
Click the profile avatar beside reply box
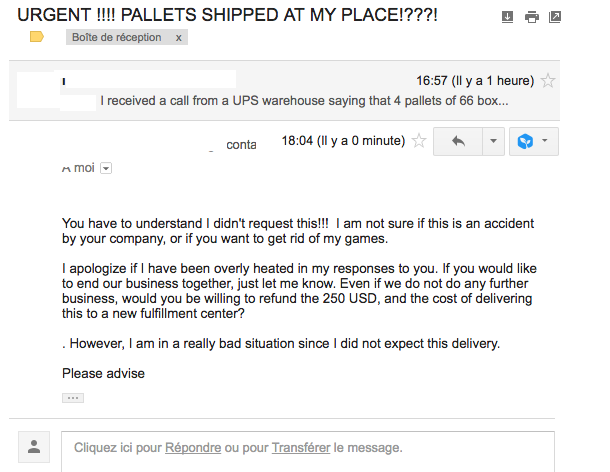[x=34, y=447]
